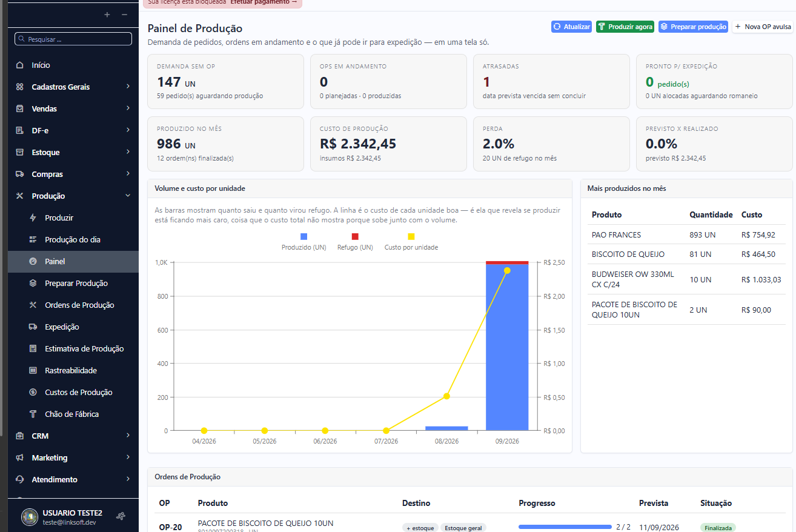Click the Compras truck icon
Viewport: 796px width, 532px height.
point(20,174)
